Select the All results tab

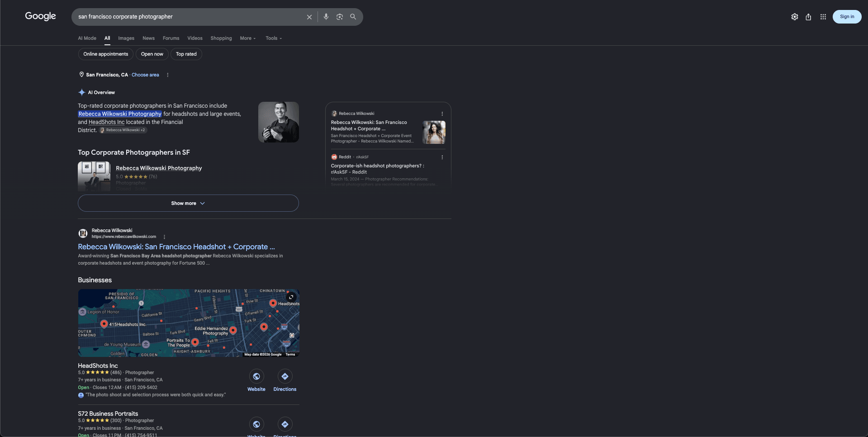point(107,38)
